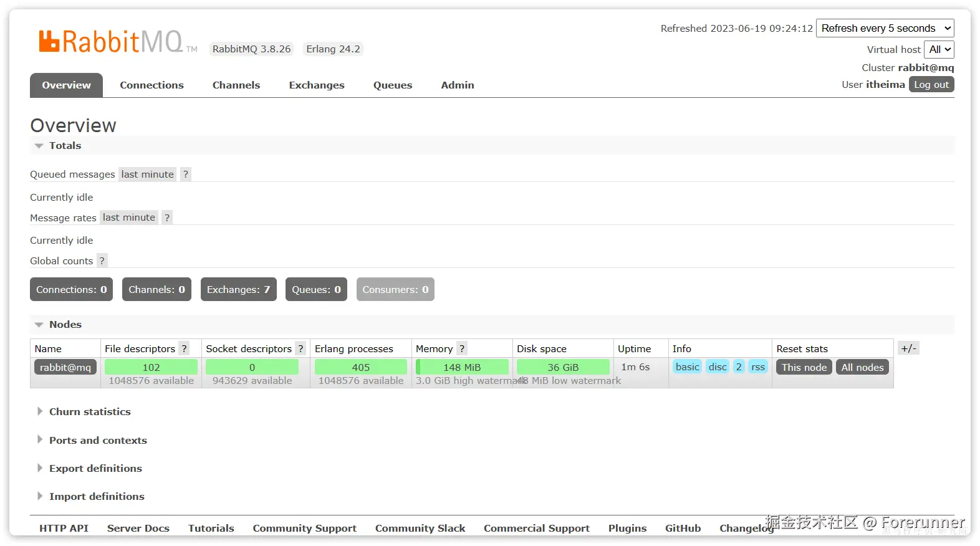Click the 2 plugins info tag

click(x=739, y=366)
